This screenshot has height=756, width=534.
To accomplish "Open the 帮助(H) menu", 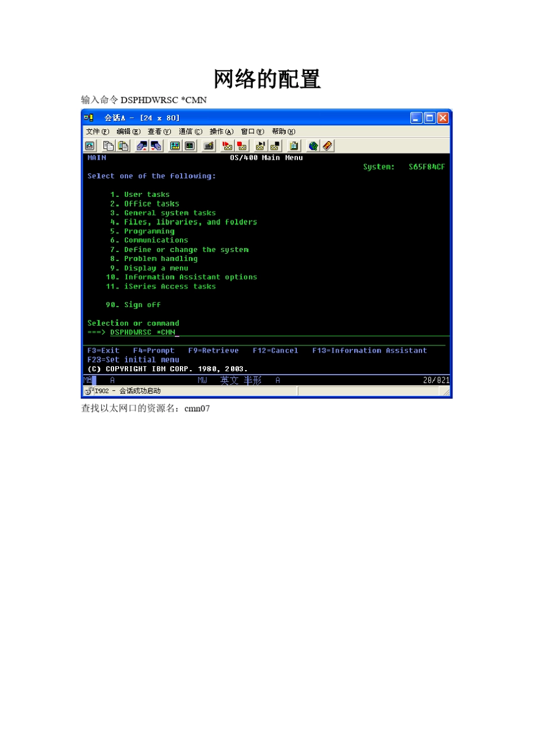I will [x=284, y=132].
